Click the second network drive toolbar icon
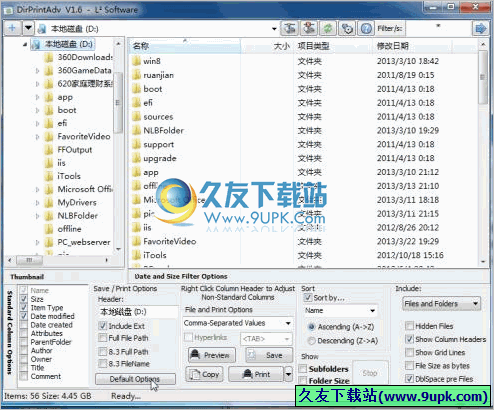Viewport: 494px width, 410px height. coord(309,29)
